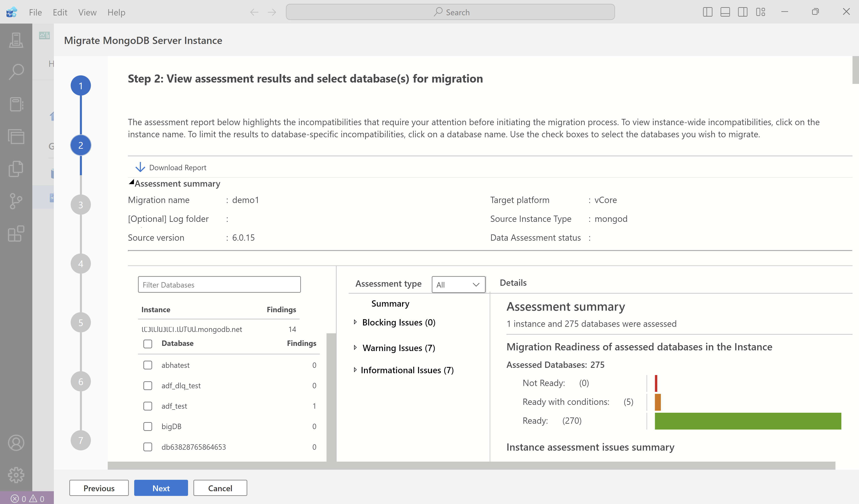Image resolution: width=859 pixels, height=504 pixels.
Task: Click the Filter Databases input field
Action: [219, 285]
